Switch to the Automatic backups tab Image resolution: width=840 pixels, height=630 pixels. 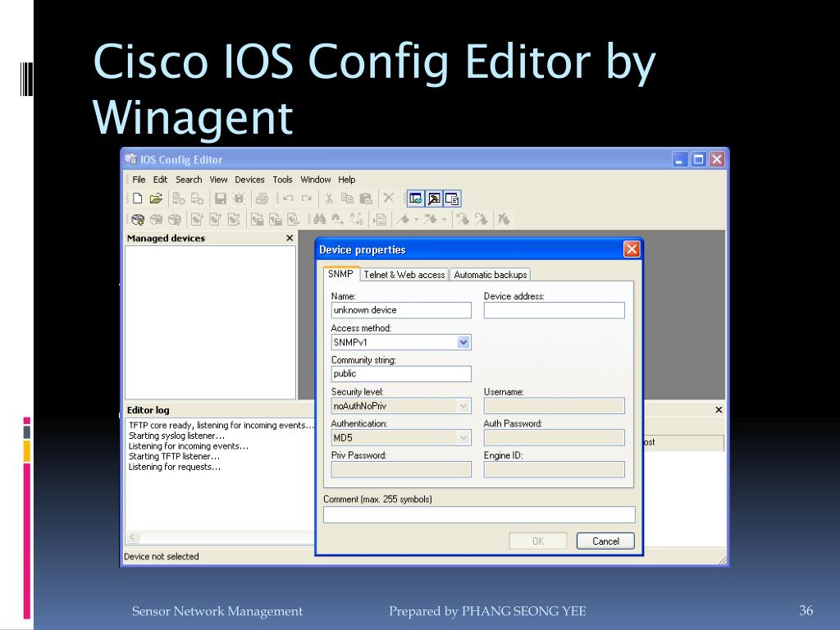coord(491,275)
